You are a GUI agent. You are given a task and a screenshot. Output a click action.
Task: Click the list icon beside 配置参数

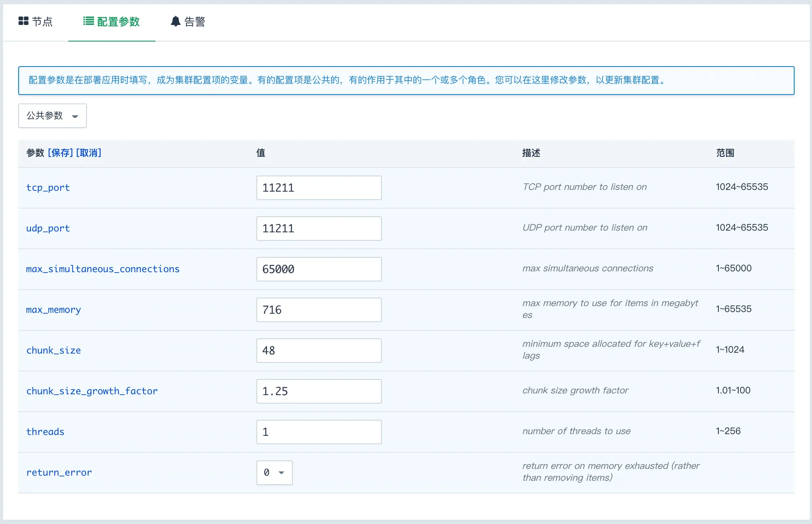pos(88,21)
